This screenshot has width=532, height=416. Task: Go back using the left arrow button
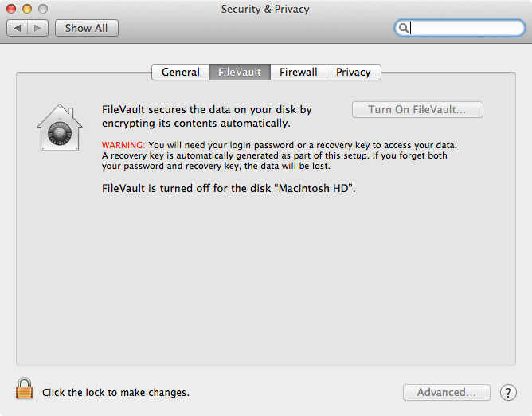click(18, 28)
